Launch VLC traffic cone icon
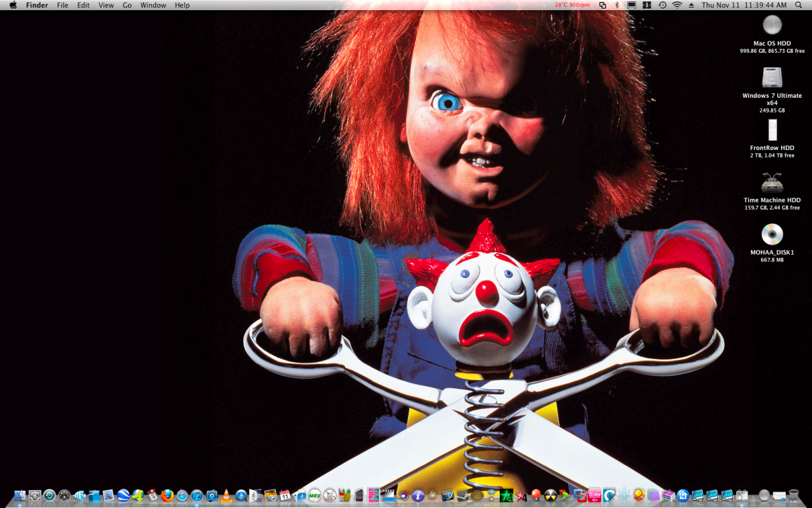 pyautogui.click(x=226, y=495)
